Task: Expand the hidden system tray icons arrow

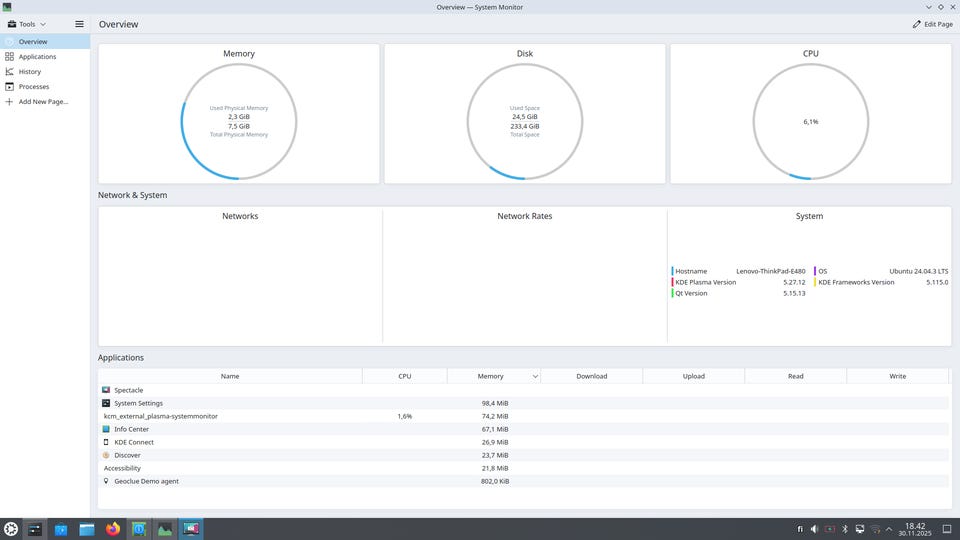Action: tap(889, 529)
